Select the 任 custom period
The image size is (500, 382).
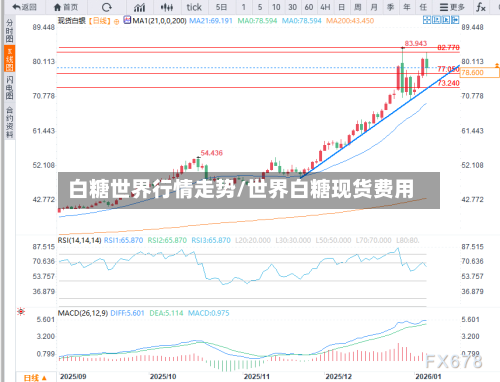[423, 7]
